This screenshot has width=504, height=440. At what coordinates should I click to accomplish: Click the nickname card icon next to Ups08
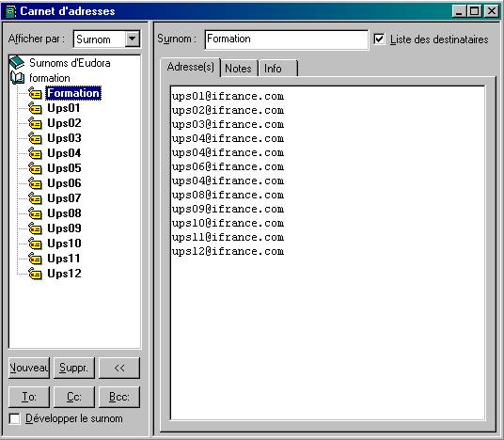35,213
